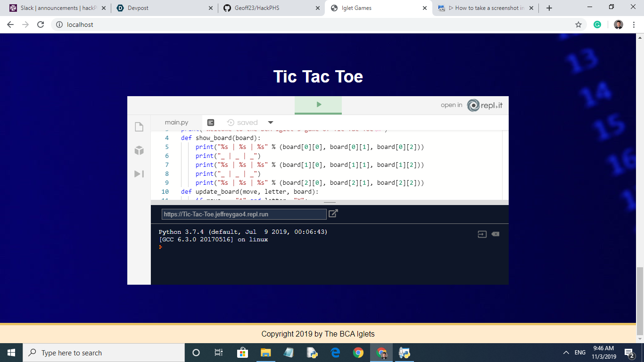The height and width of the screenshot is (362, 644).
Task: Close the Slack browser tab
Action: tap(104, 8)
